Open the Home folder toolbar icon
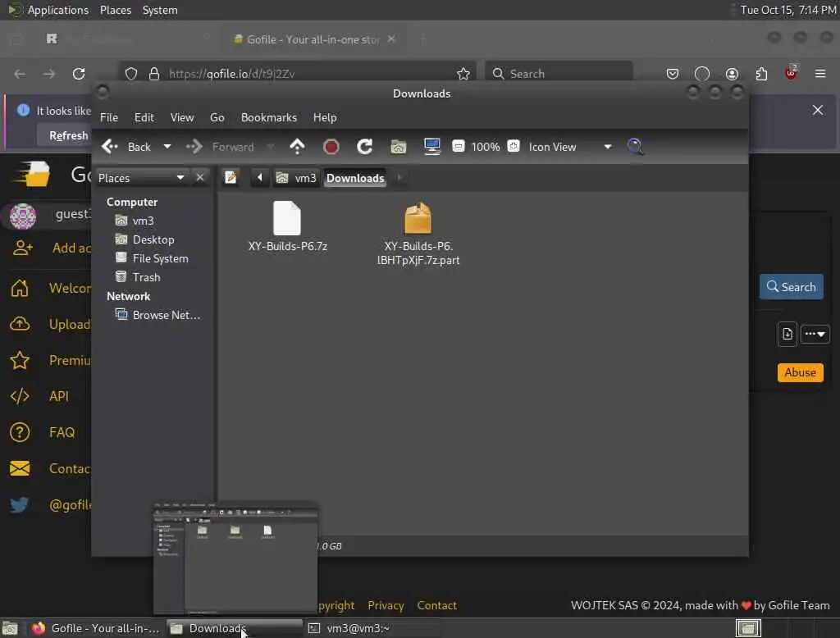840x638 pixels. tap(398, 147)
